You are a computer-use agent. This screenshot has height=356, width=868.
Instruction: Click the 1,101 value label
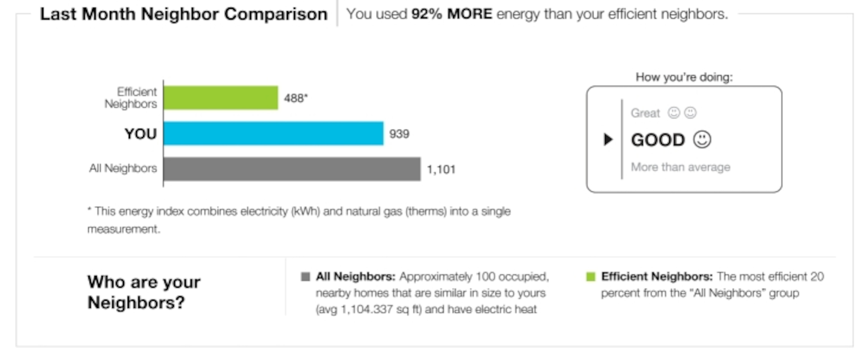[441, 169]
